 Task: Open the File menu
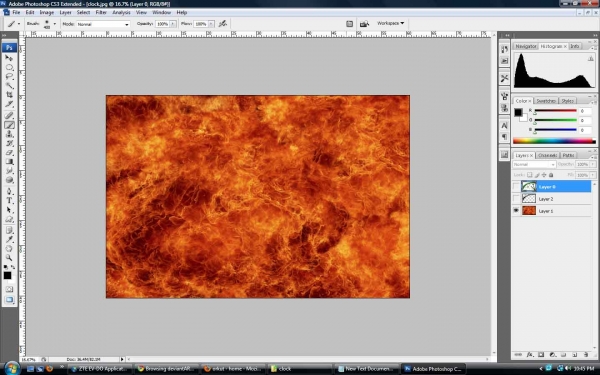[16, 12]
